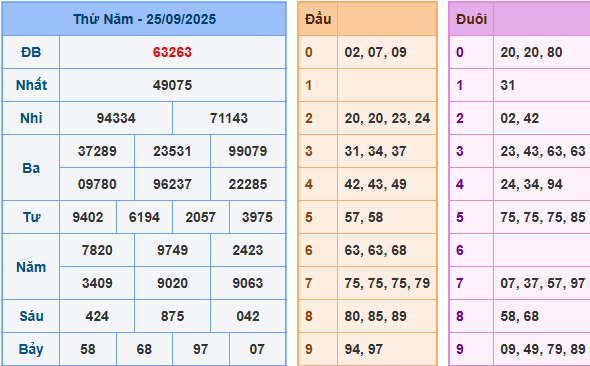Select the Bảy row cell 68

144,349
